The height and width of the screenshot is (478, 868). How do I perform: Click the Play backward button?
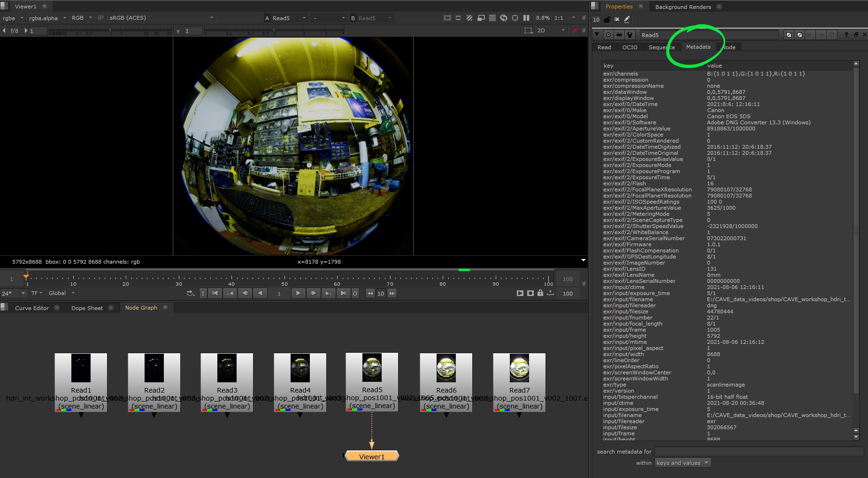tap(260, 293)
